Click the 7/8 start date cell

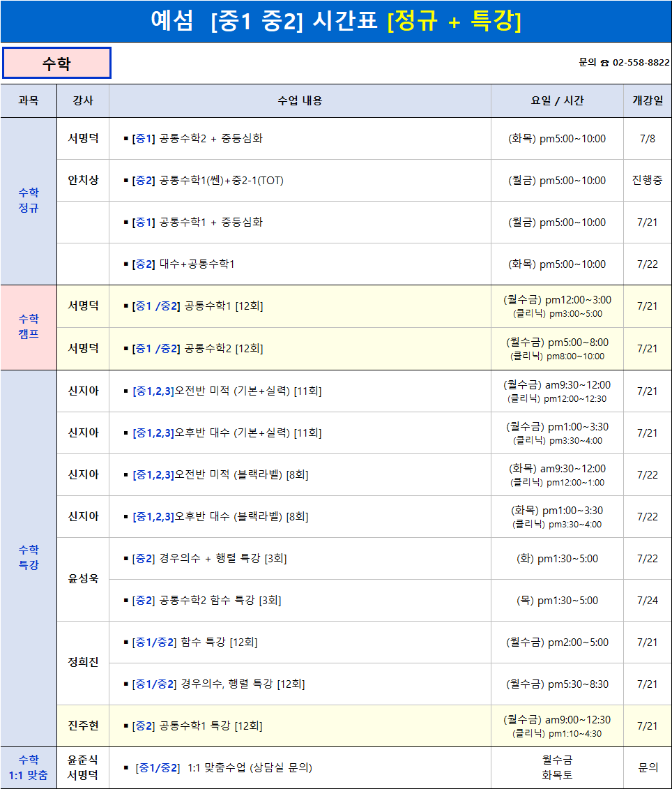[648, 138]
